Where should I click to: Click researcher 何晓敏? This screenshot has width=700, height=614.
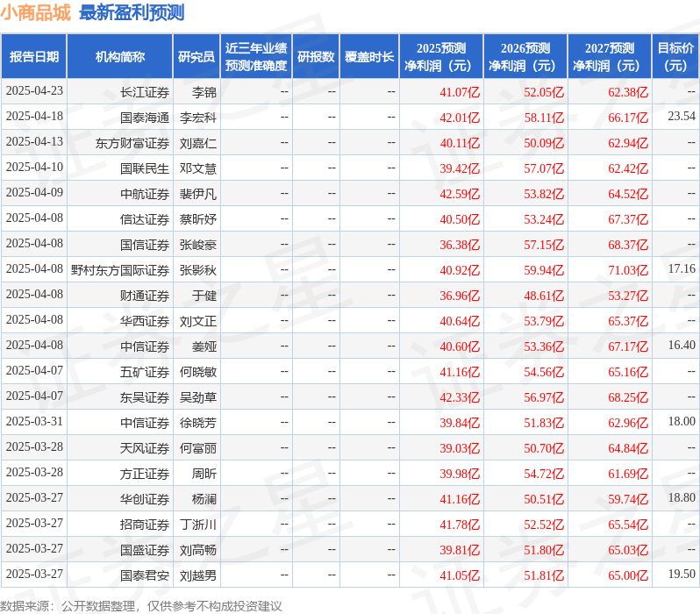[x=198, y=373]
